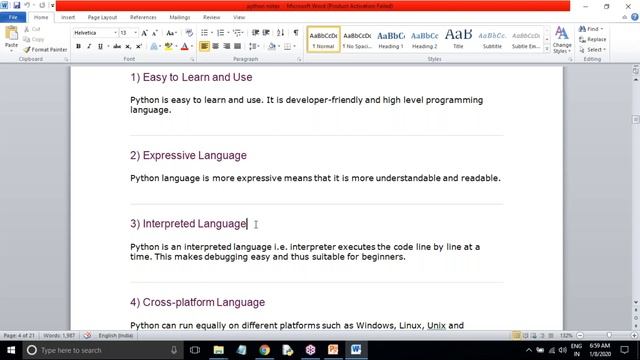Image resolution: width=640 pixels, height=360 pixels.
Task: Expand the multilevel list dropdown
Action: pos(242,33)
